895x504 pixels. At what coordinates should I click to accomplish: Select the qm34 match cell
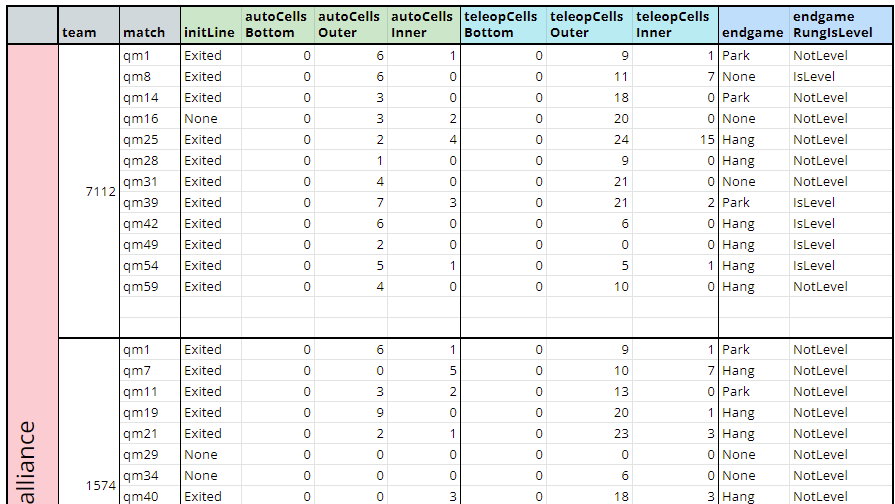click(x=150, y=476)
